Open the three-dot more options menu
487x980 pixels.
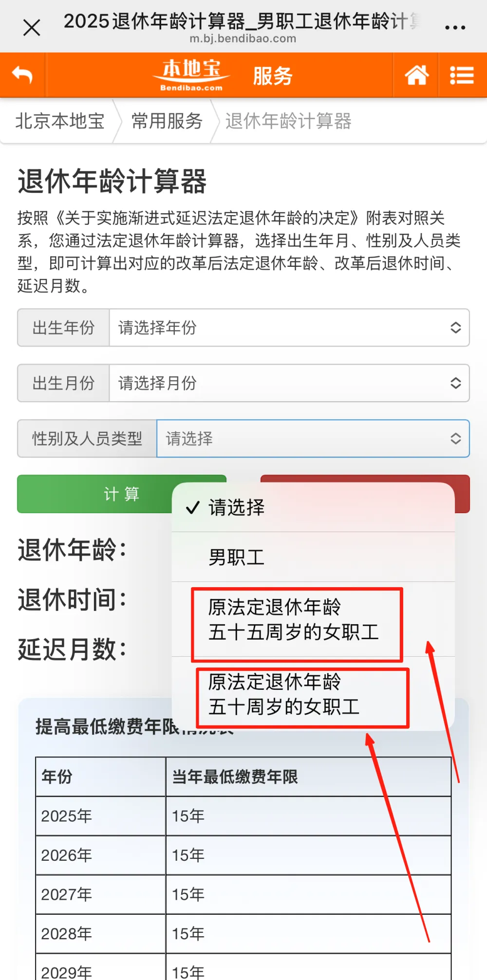[x=455, y=28]
